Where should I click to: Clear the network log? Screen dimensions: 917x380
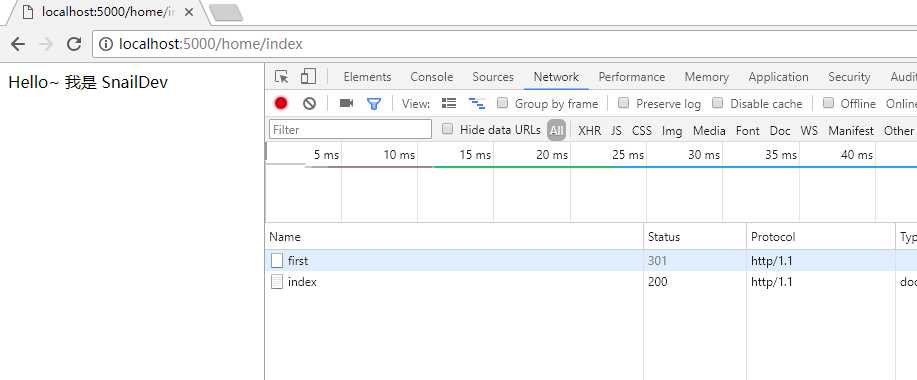(309, 103)
